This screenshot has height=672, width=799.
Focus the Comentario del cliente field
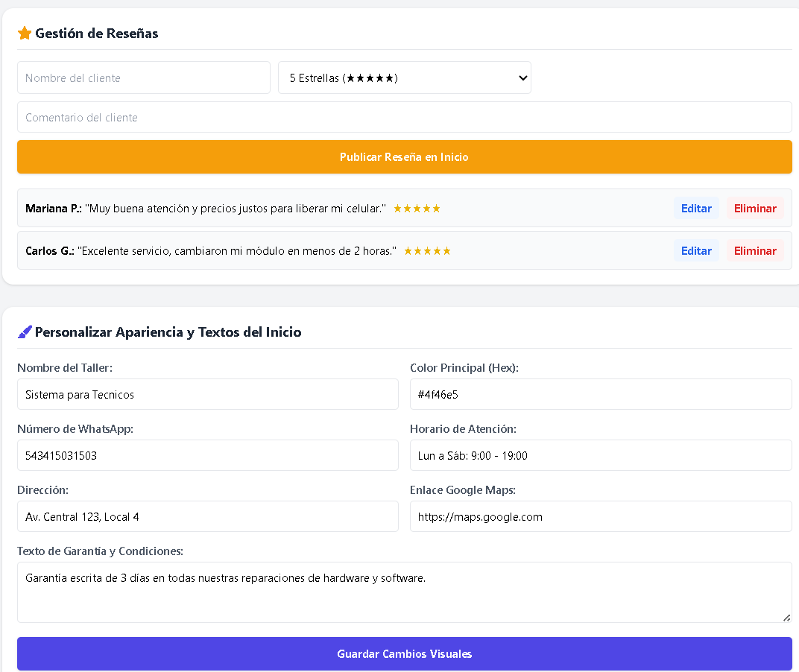405,117
